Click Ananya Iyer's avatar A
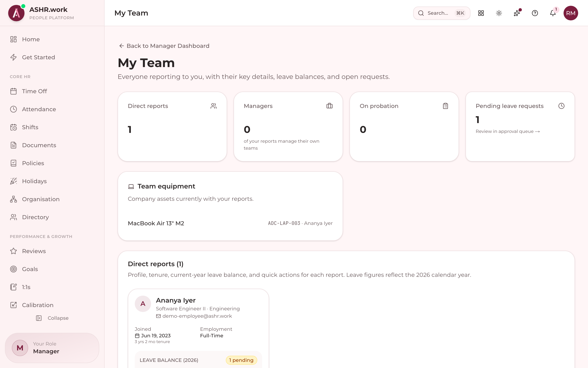This screenshot has width=588, height=368. (143, 304)
